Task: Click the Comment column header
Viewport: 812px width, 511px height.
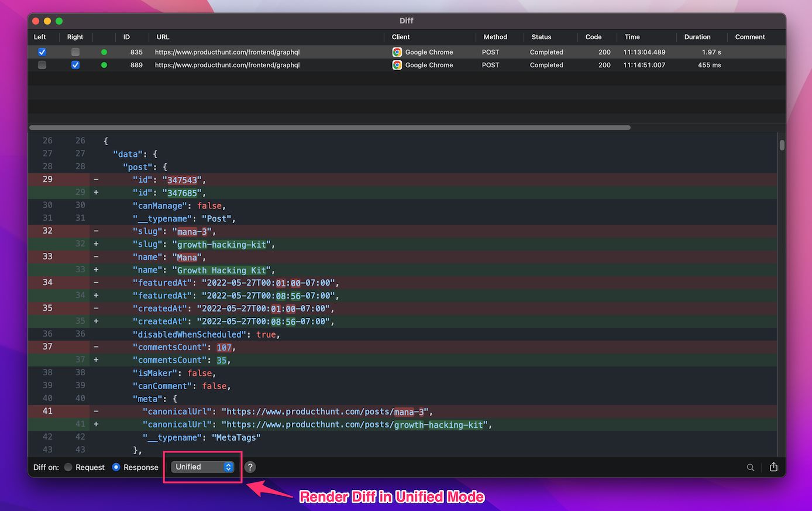Action: pos(750,37)
